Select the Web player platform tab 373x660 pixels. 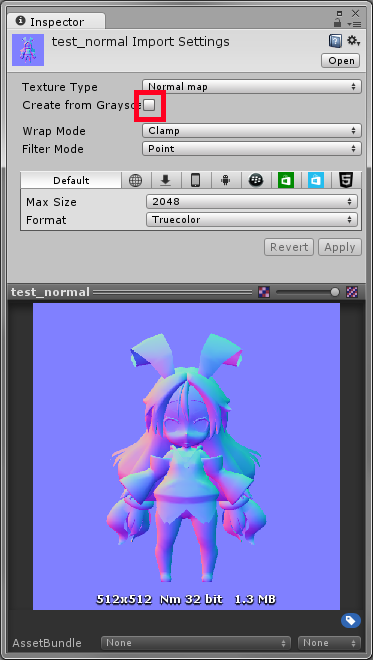coord(135,180)
